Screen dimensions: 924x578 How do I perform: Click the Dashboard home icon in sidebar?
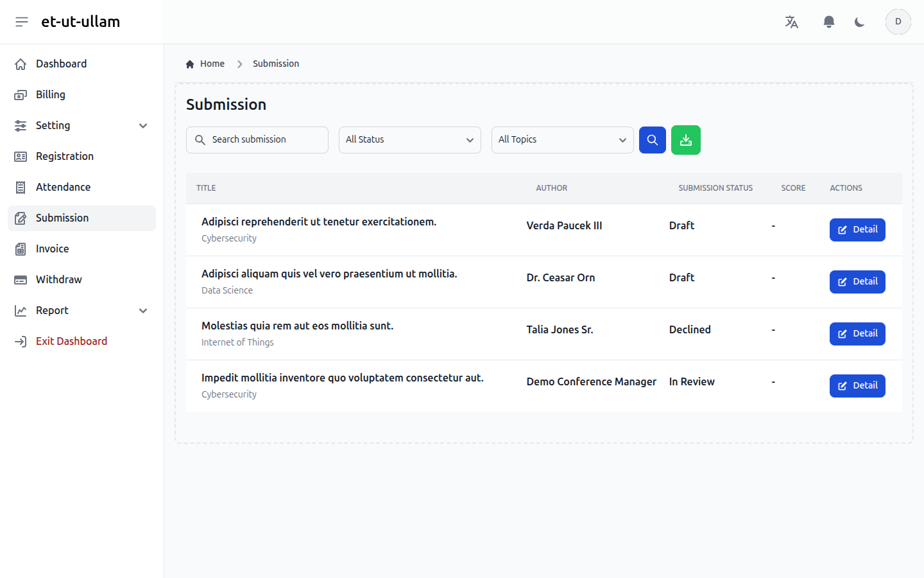click(21, 64)
